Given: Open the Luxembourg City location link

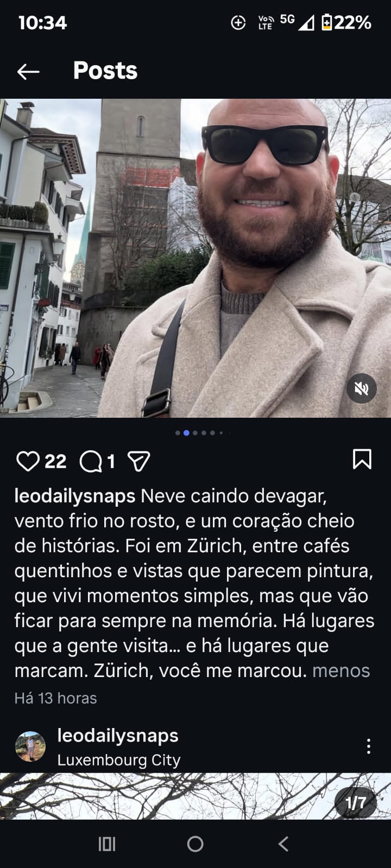Looking at the screenshot, I should click(x=119, y=760).
